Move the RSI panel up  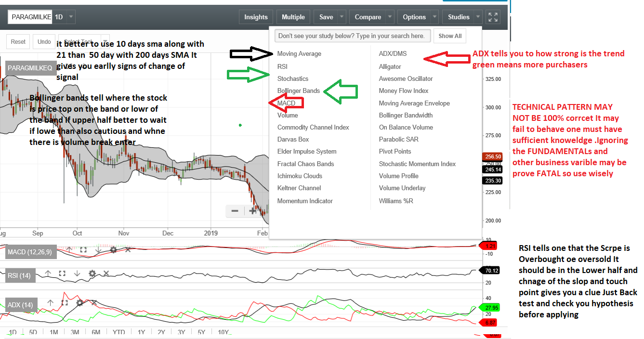coord(48,274)
